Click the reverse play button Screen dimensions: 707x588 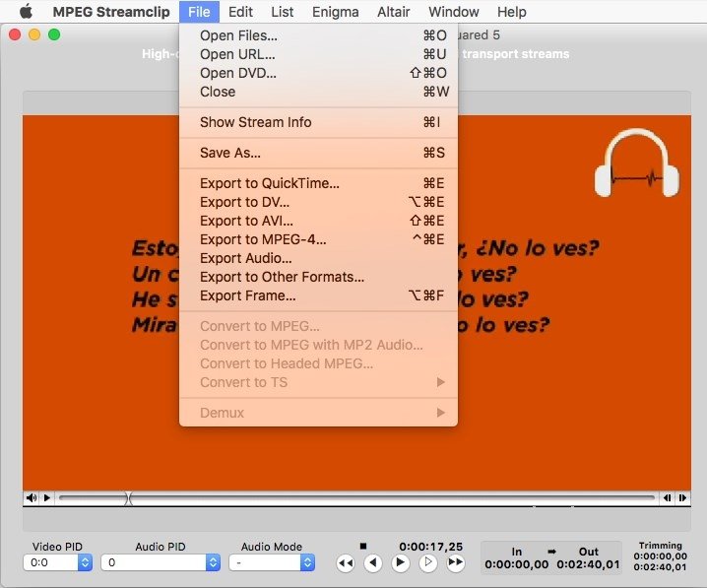[x=373, y=562]
